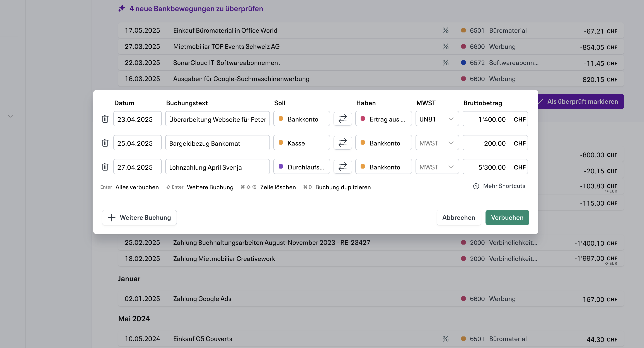Open the MWST dropdown for the Bargeldbezug row
This screenshot has height=348, width=644.
(x=437, y=143)
